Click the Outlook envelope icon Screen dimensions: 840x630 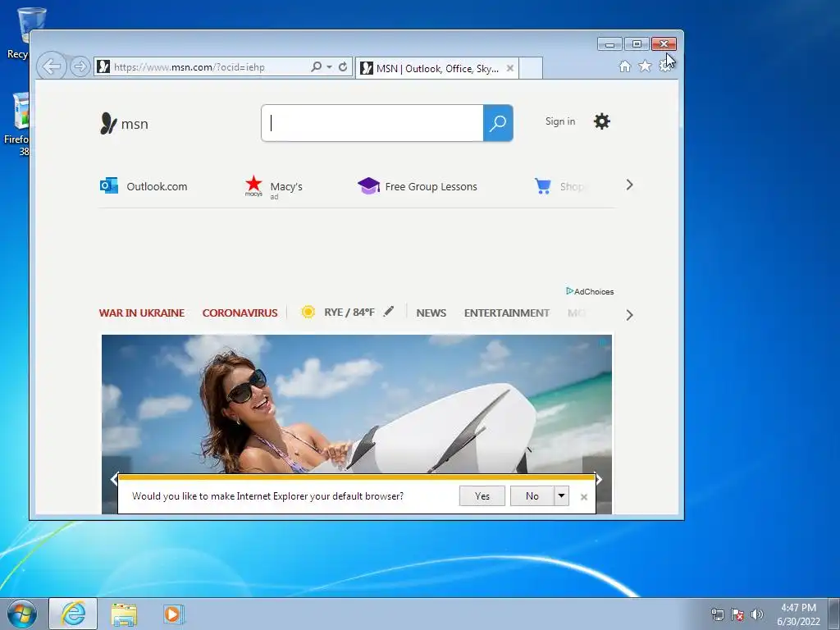pyautogui.click(x=109, y=185)
